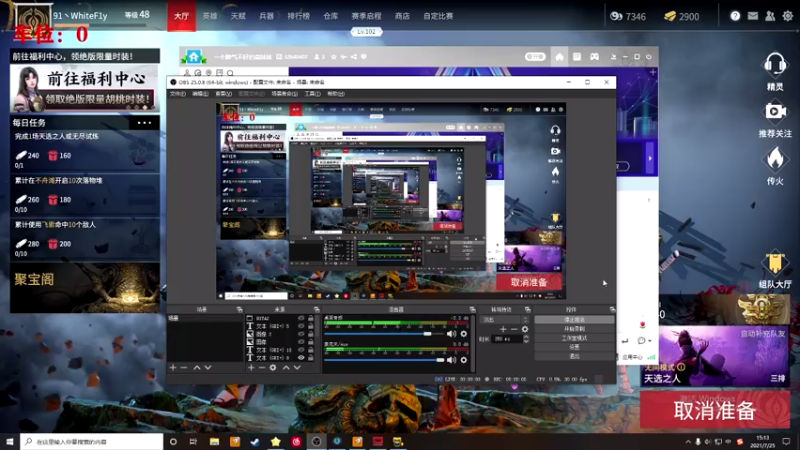The height and width of the screenshot is (450, 800).
Task: Open the OBS 帮助 menu
Action: 335,94
